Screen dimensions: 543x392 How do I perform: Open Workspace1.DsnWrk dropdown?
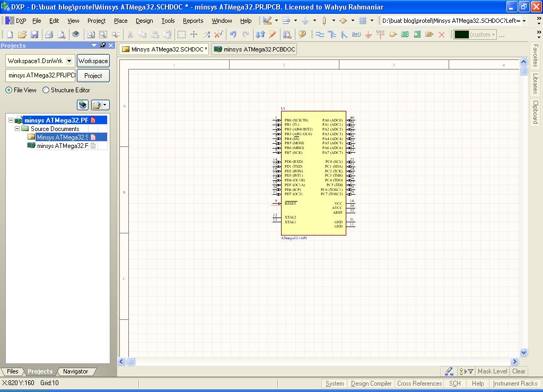pyautogui.click(x=69, y=61)
